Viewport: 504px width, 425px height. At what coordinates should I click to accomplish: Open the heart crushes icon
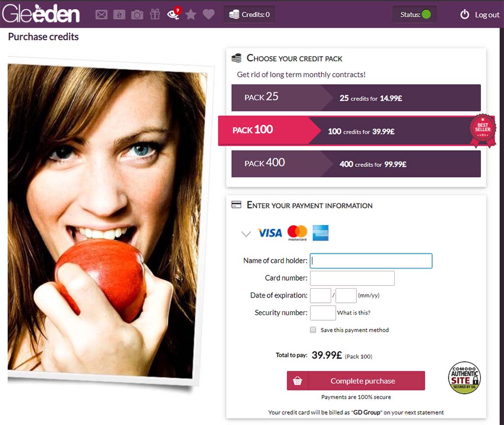click(209, 14)
